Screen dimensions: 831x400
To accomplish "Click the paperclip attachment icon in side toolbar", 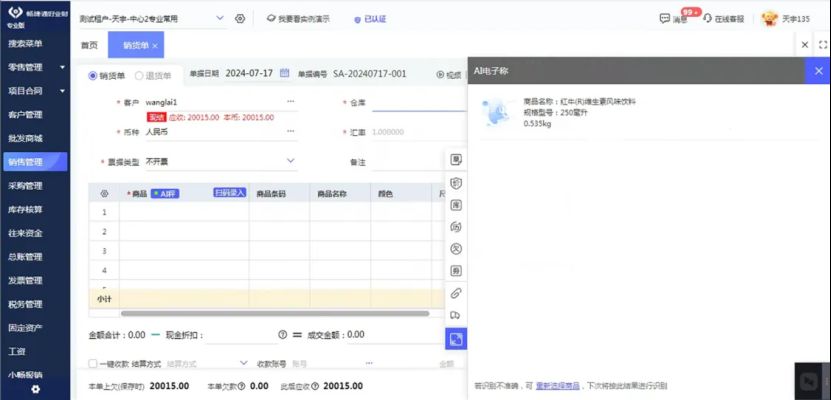I will pos(456,293).
